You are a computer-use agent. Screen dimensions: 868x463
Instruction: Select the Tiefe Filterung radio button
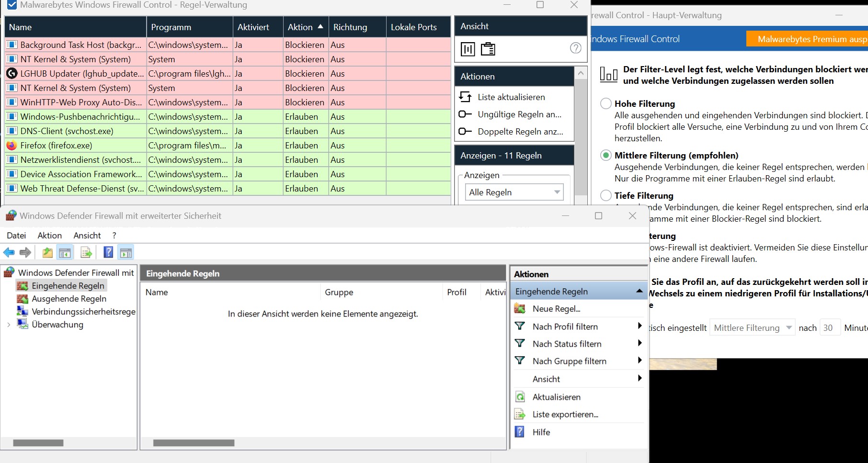pos(606,195)
